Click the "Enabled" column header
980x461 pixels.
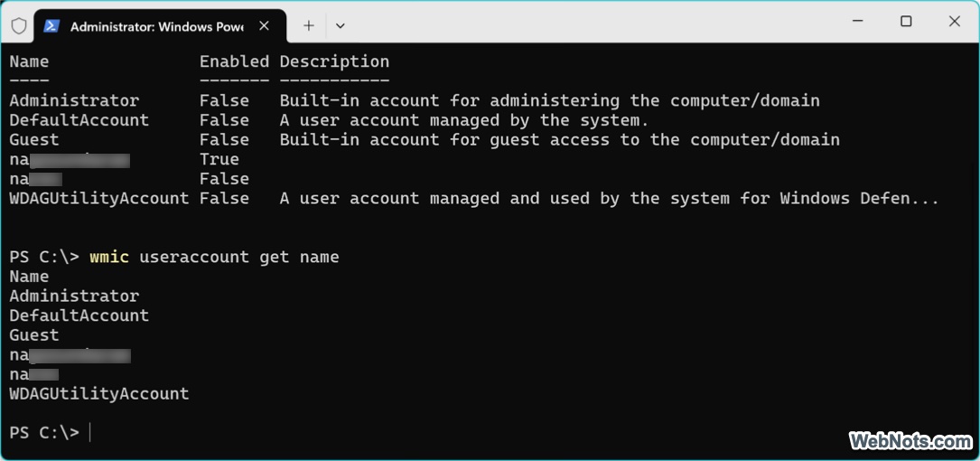tap(234, 61)
